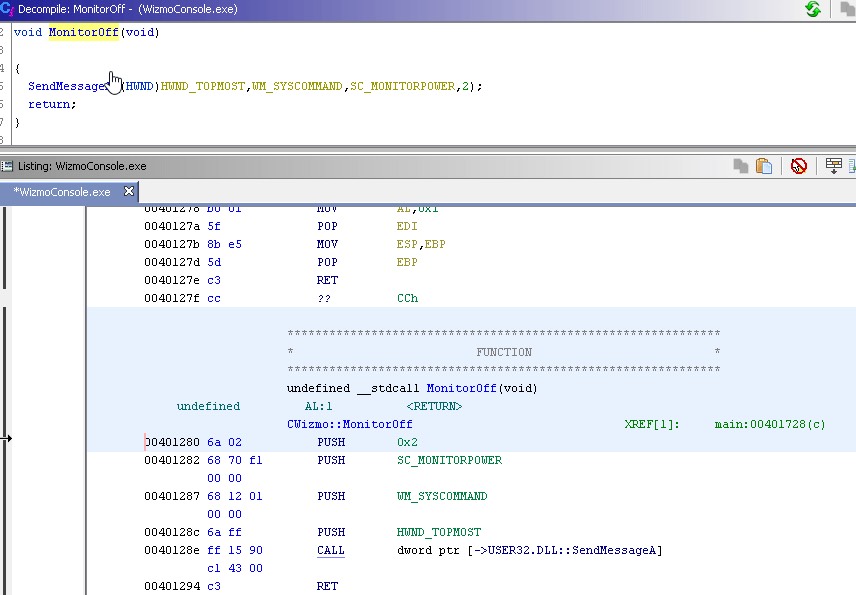Click the ?? mnemonic at 0040127f

324,299
